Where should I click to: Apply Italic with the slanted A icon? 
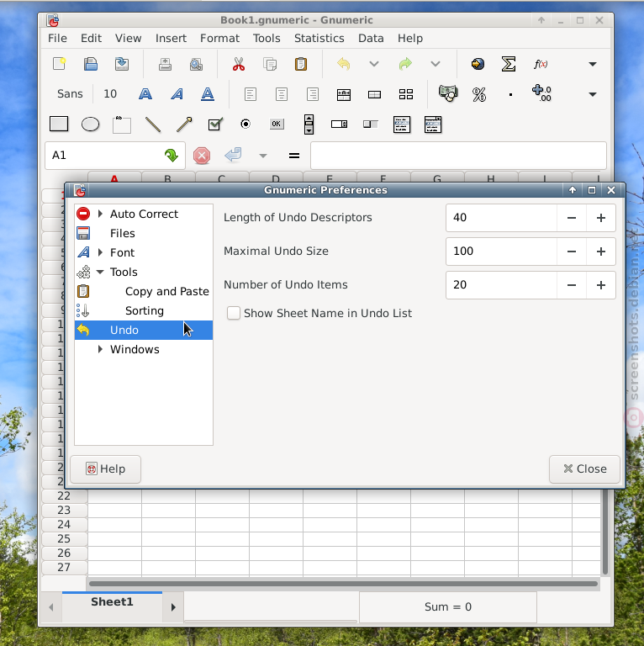[177, 94]
